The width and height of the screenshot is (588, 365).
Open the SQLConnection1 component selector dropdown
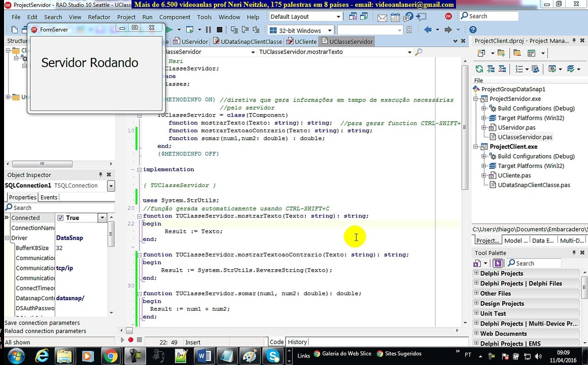[x=111, y=186]
